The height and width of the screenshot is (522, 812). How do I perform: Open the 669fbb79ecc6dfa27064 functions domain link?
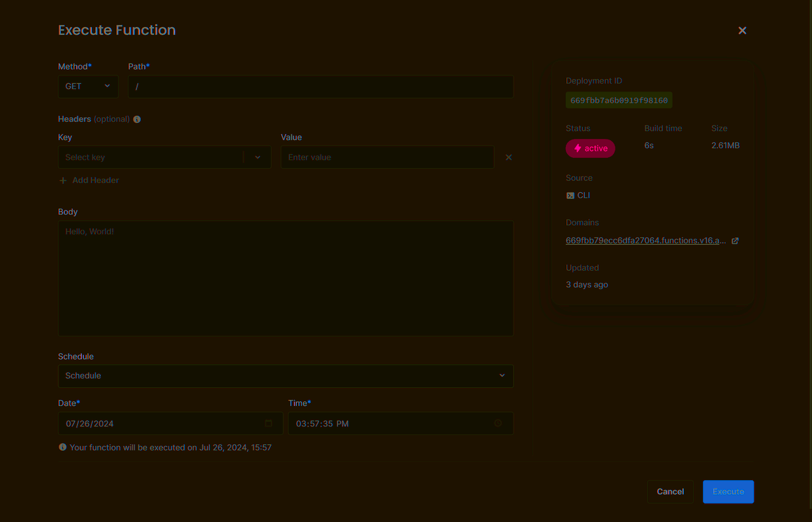[646, 240]
